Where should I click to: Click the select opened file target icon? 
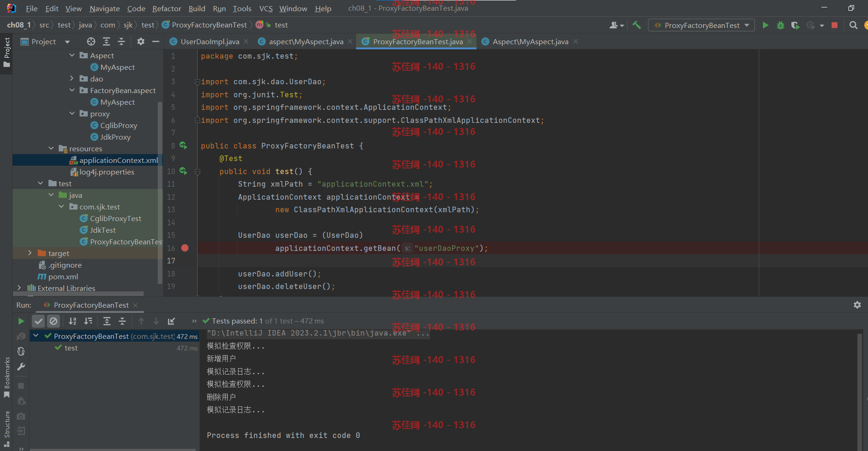[x=91, y=41]
